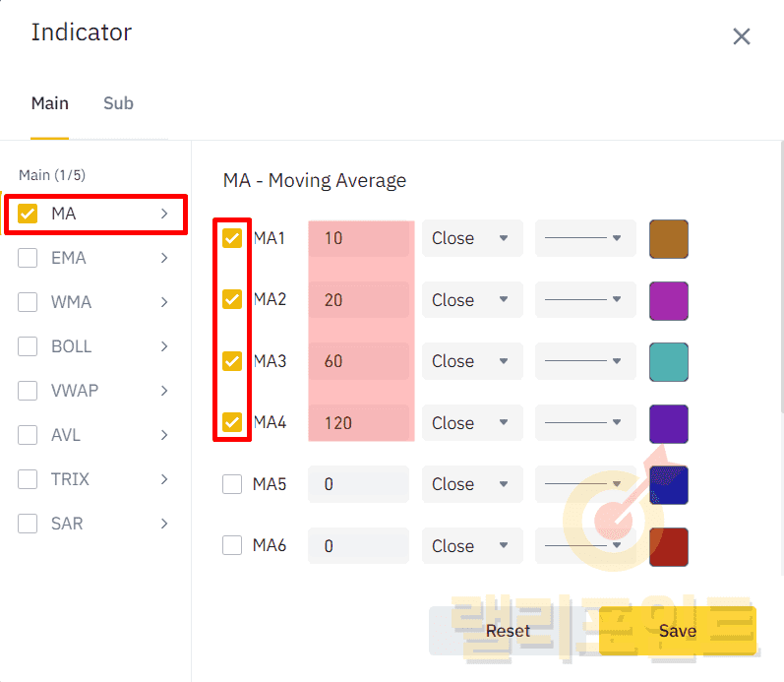784x682 pixels.
Task: Close the Indicator dialog with X
Action: coord(742,36)
